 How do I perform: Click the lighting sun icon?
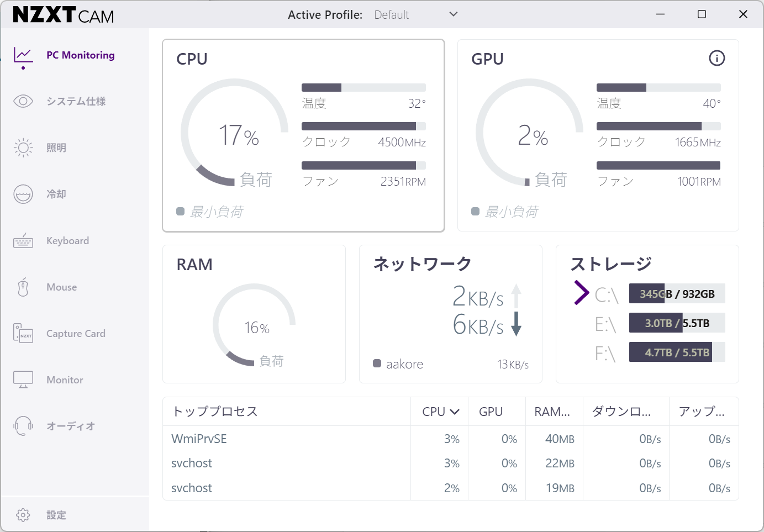tap(23, 148)
